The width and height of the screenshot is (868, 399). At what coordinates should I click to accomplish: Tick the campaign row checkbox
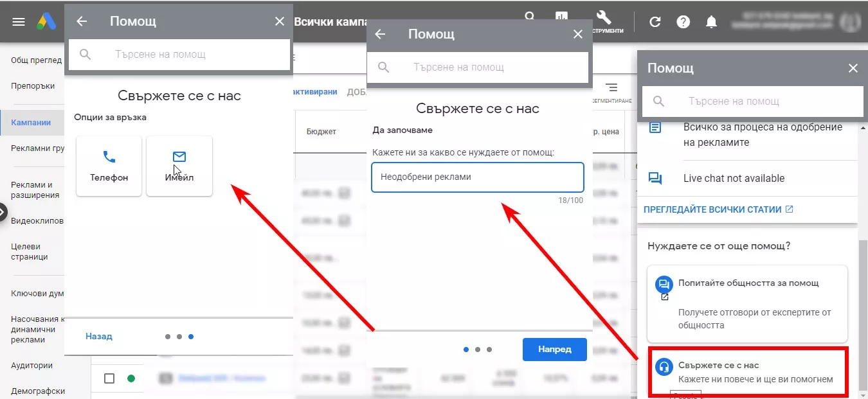click(109, 378)
